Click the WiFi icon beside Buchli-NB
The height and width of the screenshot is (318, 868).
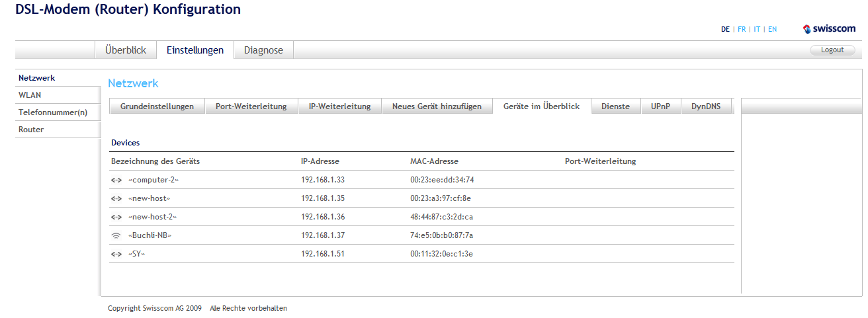click(x=116, y=235)
